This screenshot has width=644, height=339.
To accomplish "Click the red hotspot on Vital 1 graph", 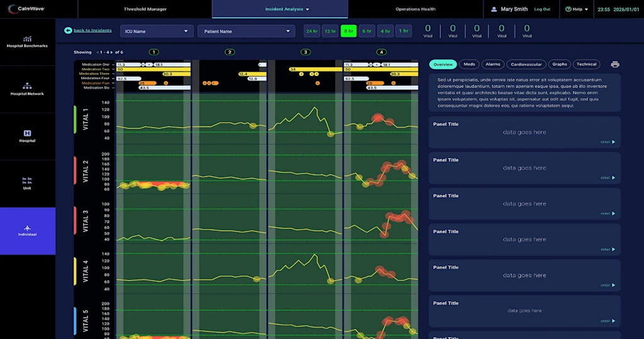I will tap(378, 118).
